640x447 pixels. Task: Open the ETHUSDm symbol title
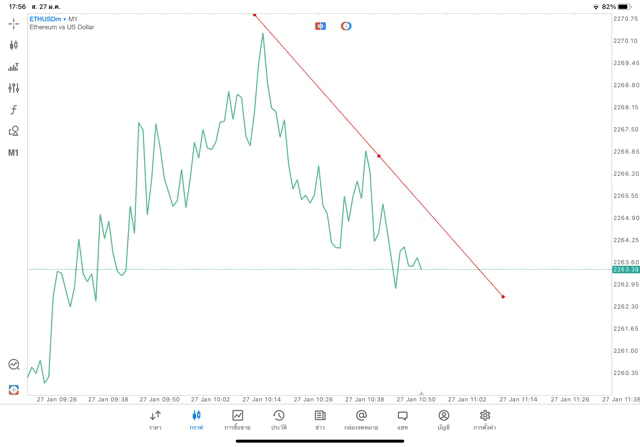point(44,19)
